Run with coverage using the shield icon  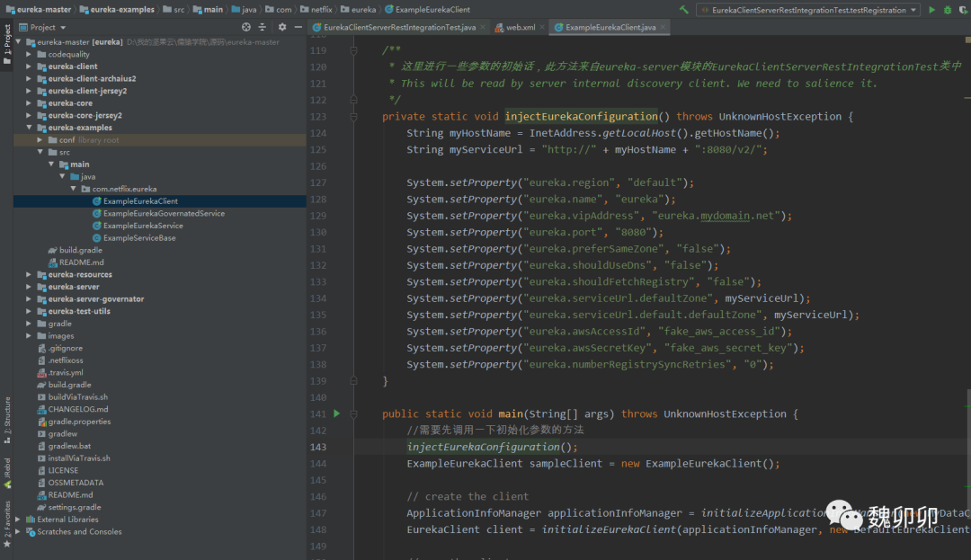964,9
